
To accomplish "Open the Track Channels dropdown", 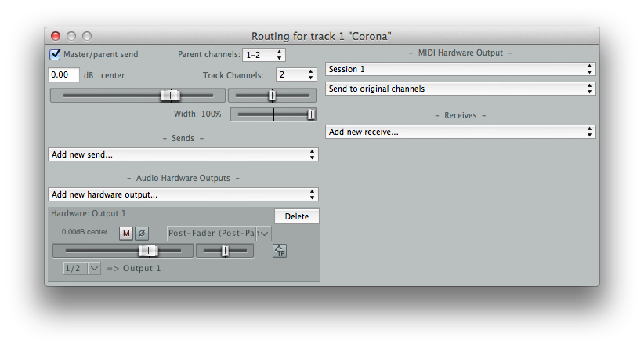I will pos(295,74).
